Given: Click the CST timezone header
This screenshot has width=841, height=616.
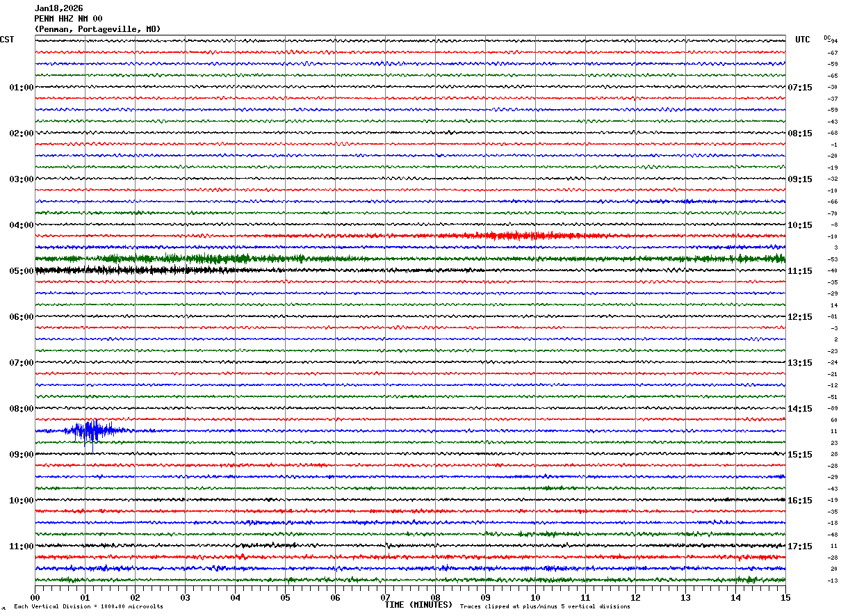Looking at the screenshot, I should (7, 40).
